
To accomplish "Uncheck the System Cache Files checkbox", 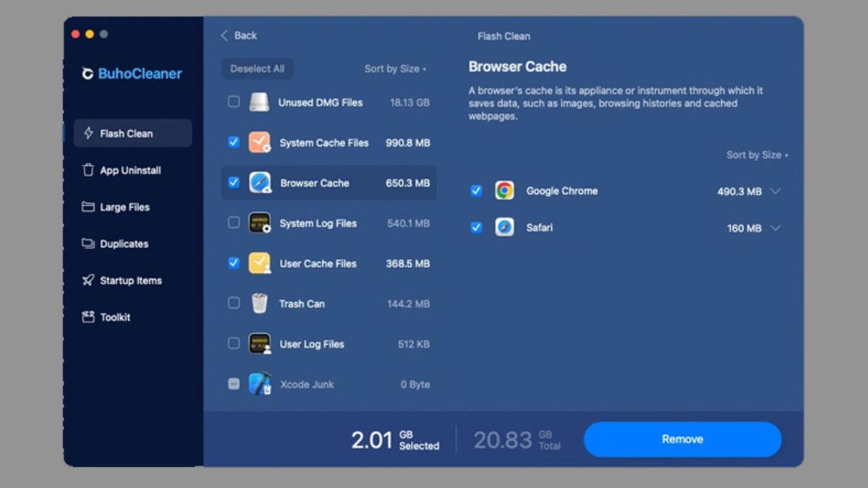I will [x=234, y=142].
